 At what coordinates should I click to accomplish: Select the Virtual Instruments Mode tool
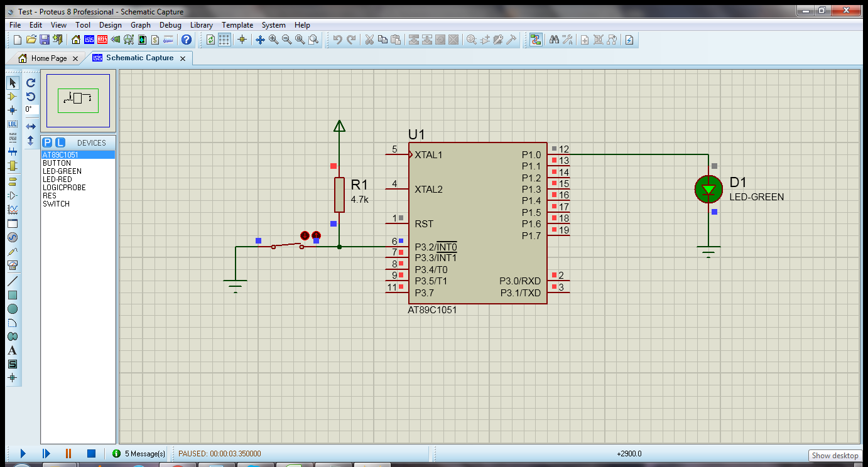coord(13,265)
